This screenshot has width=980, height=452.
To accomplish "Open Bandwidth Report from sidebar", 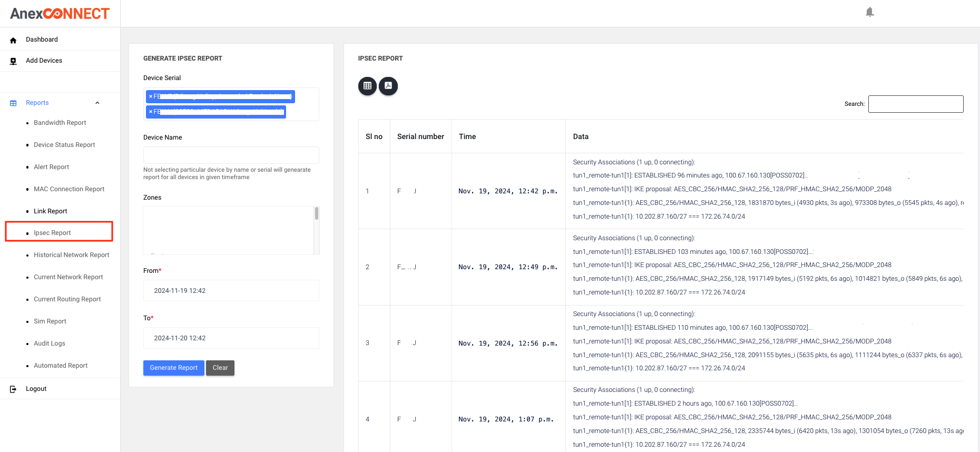I will tap(60, 123).
